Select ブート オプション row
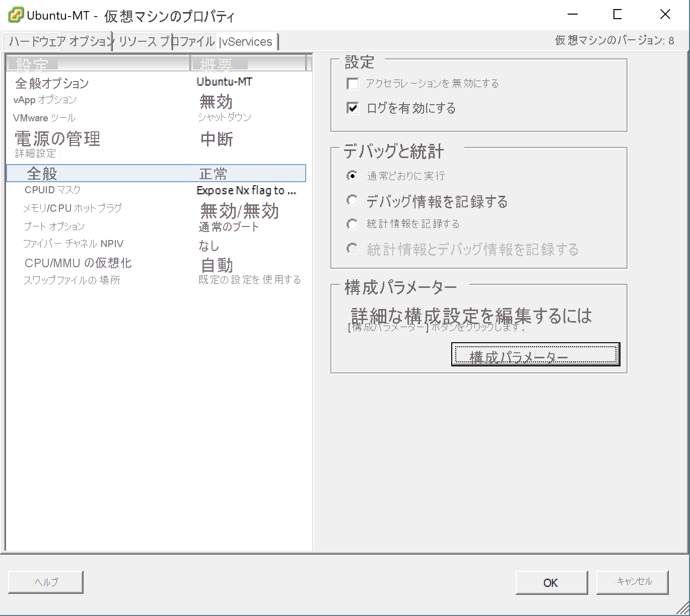The width and height of the screenshot is (690, 616). pos(54,226)
